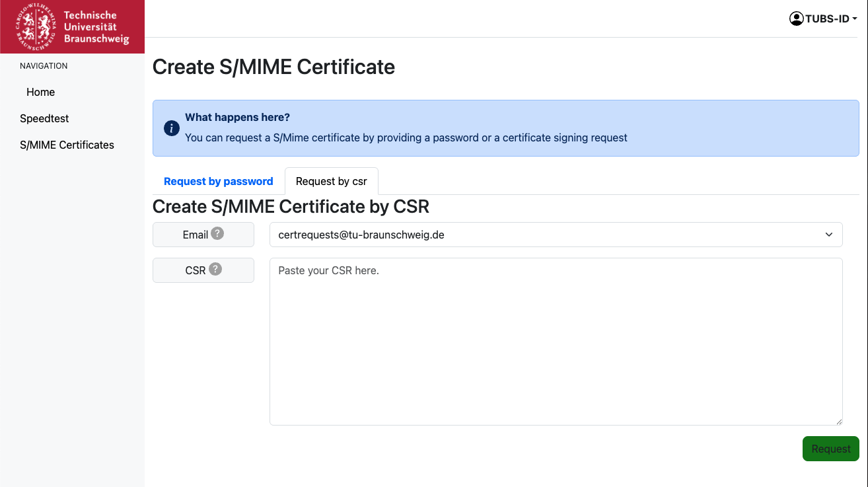Select the Request by csr tab
Viewport: 868px width, 487px height.
coord(331,181)
